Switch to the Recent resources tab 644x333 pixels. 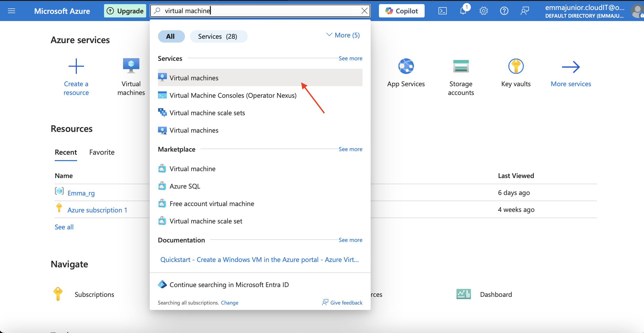pyautogui.click(x=66, y=152)
